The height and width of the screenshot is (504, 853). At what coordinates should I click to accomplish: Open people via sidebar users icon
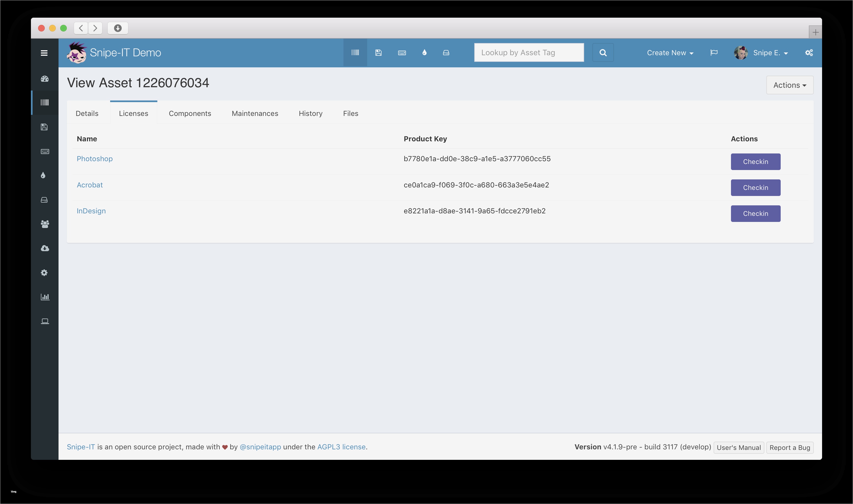point(44,224)
